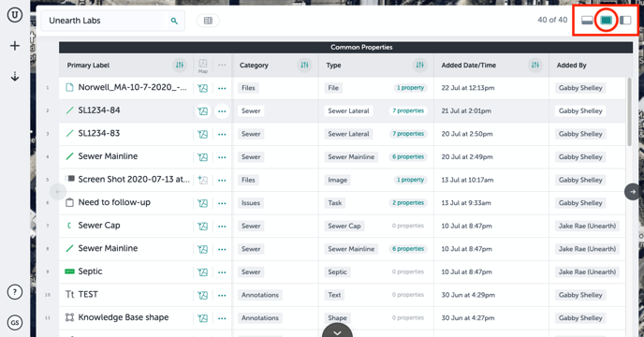Open the help question mark icon

point(15,292)
